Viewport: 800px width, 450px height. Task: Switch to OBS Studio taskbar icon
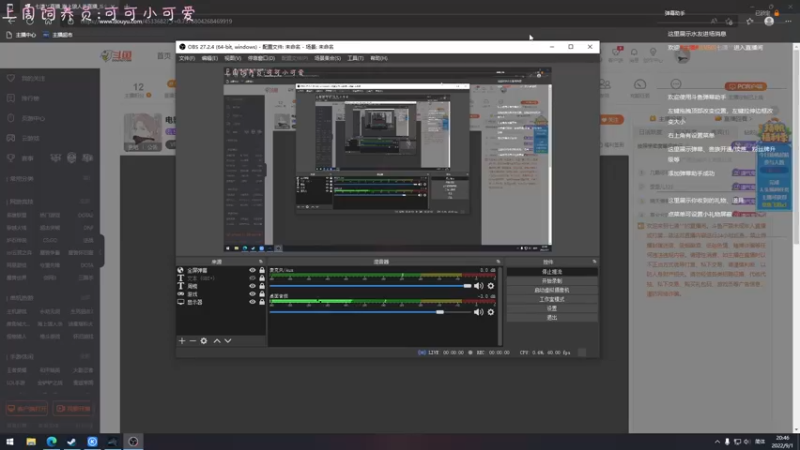133,441
